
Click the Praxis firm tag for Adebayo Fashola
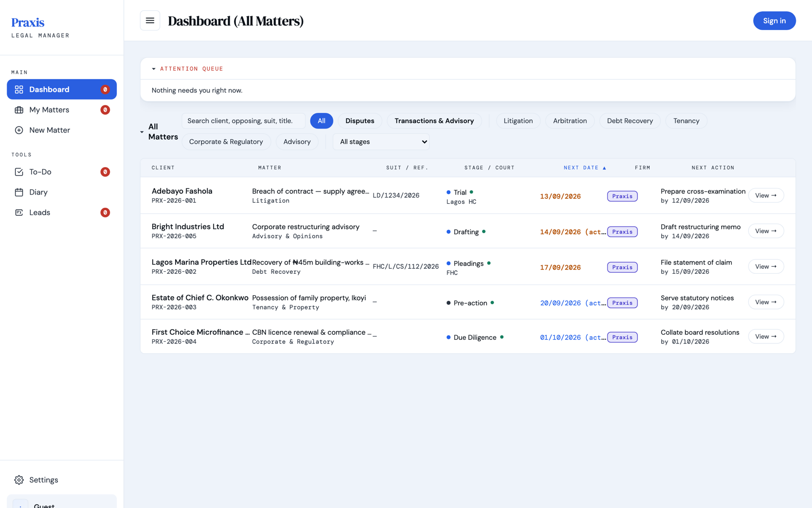[622, 196]
